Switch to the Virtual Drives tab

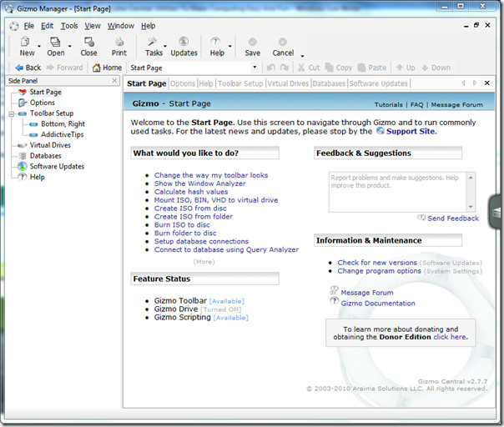click(288, 83)
